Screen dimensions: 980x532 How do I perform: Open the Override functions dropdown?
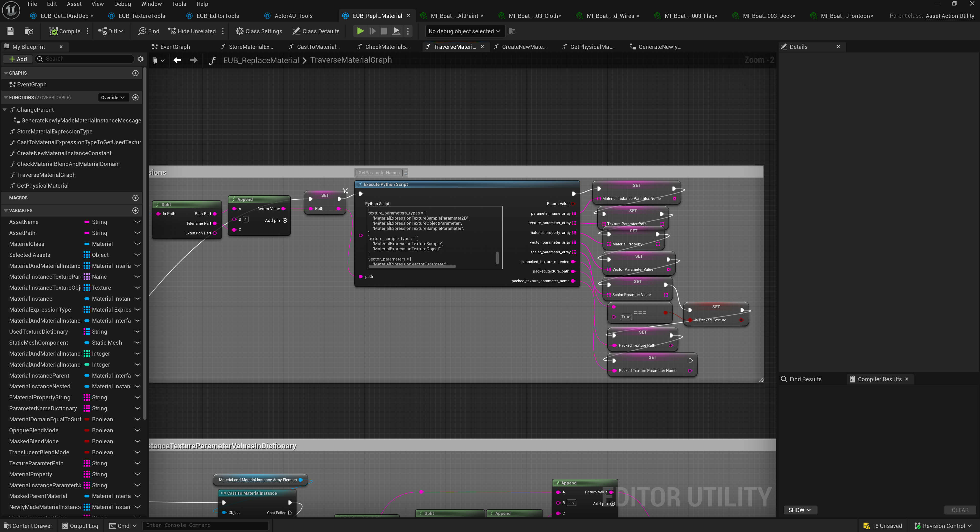coord(113,98)
